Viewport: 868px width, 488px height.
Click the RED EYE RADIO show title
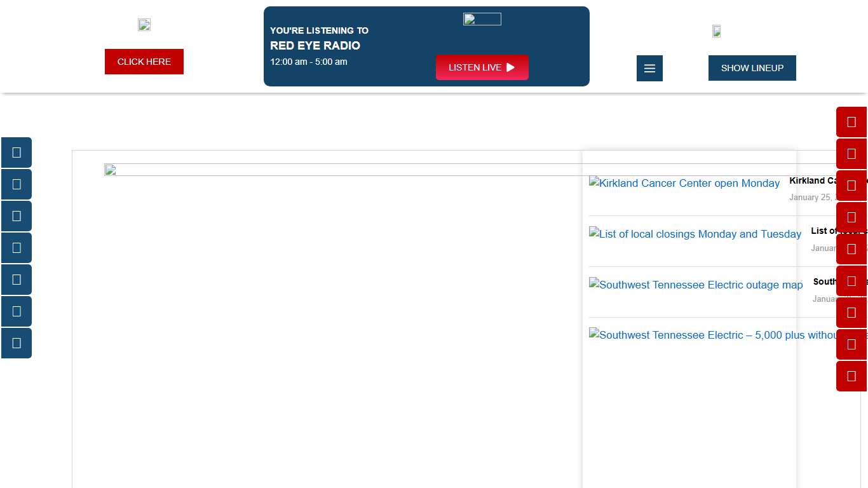[315, 46]
